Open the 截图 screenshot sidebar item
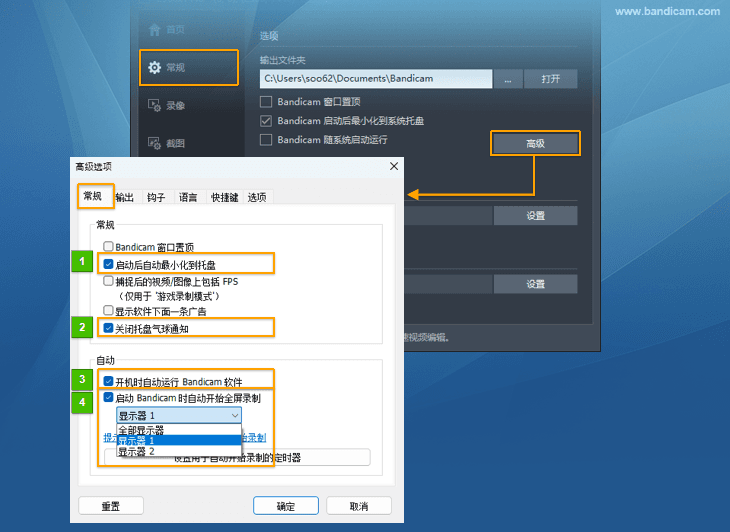Viewport: 730px width, 532px height. pyautogui.click(x=167, y=143)
